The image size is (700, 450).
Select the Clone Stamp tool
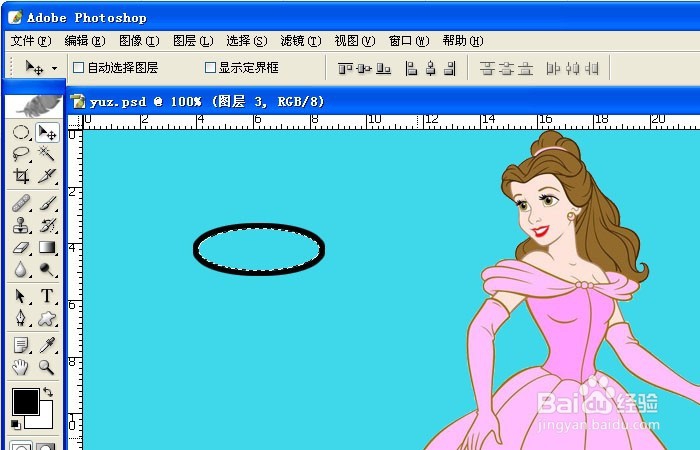(21, 225)
